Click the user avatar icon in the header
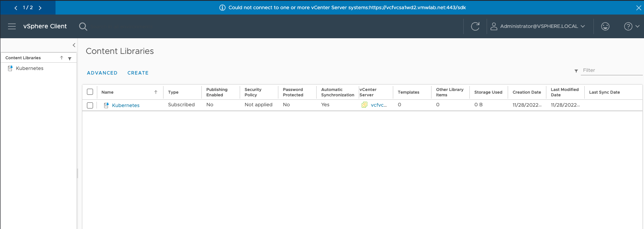The width and height of the screenshot is (644, 229). 494,26
